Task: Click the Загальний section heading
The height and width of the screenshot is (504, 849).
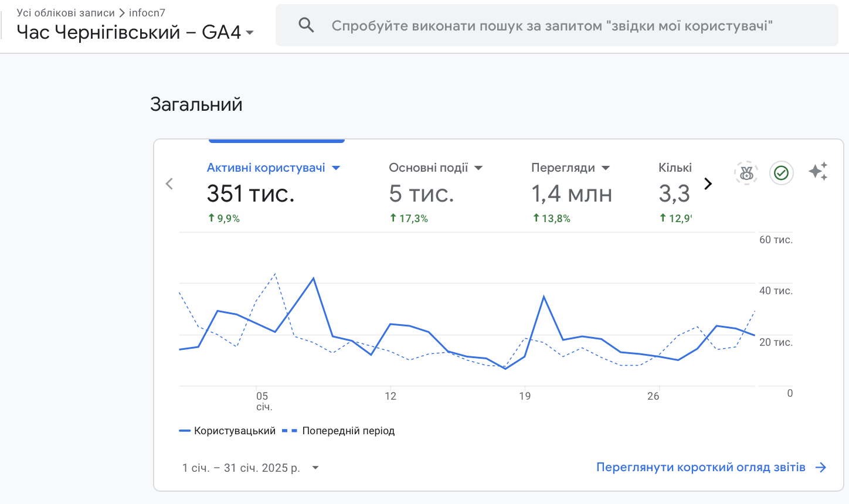Action: point(196,104)
